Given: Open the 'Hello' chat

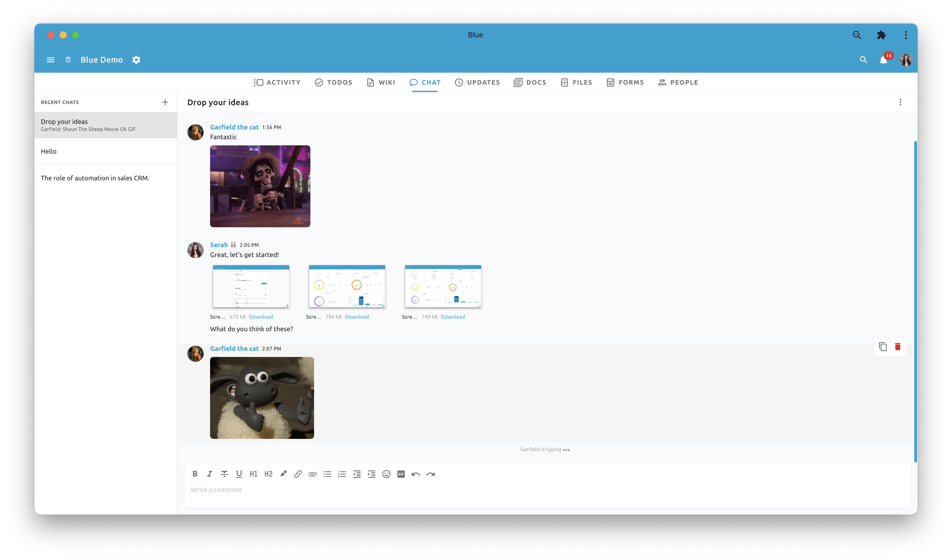Looking at the screenshot, I should coord(106,151).
